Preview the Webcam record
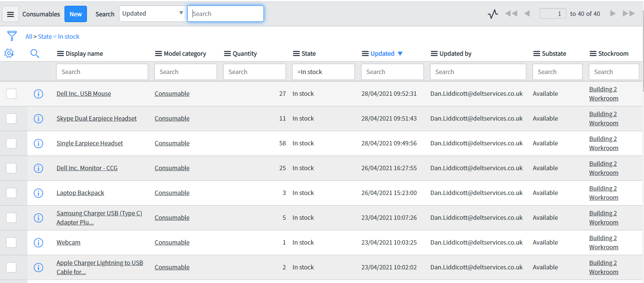This screenshot has width=644, height=283. (38, 243)
